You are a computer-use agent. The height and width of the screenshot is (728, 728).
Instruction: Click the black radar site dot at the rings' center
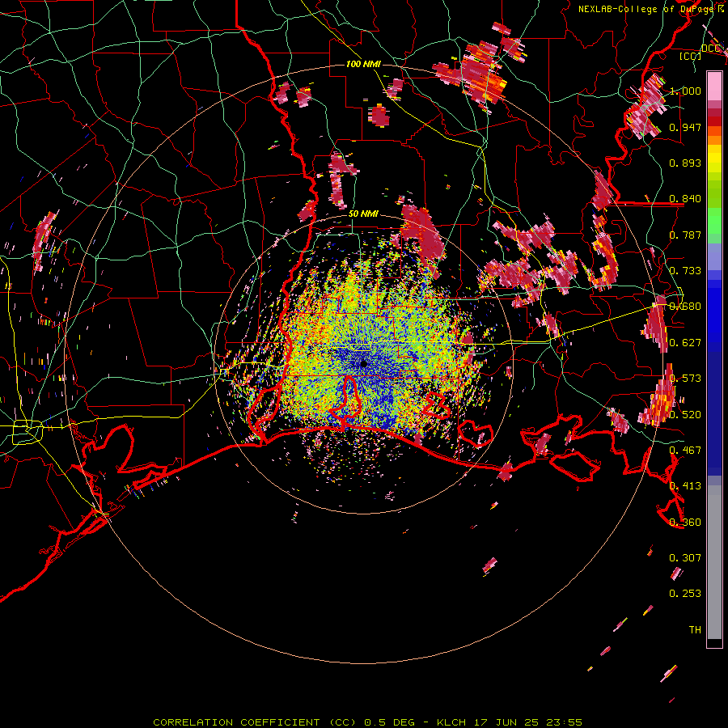pos(363,363)
